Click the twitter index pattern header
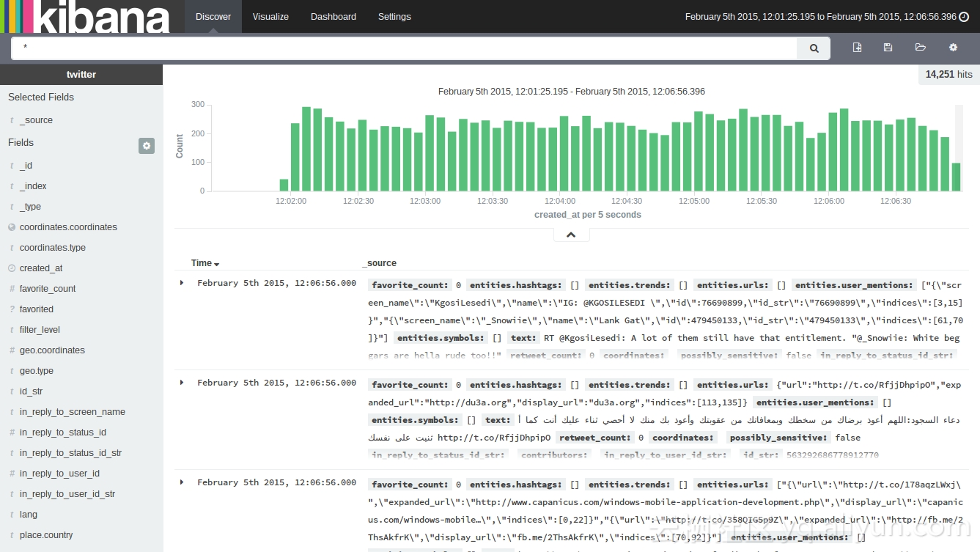 (x=81, y=75)
